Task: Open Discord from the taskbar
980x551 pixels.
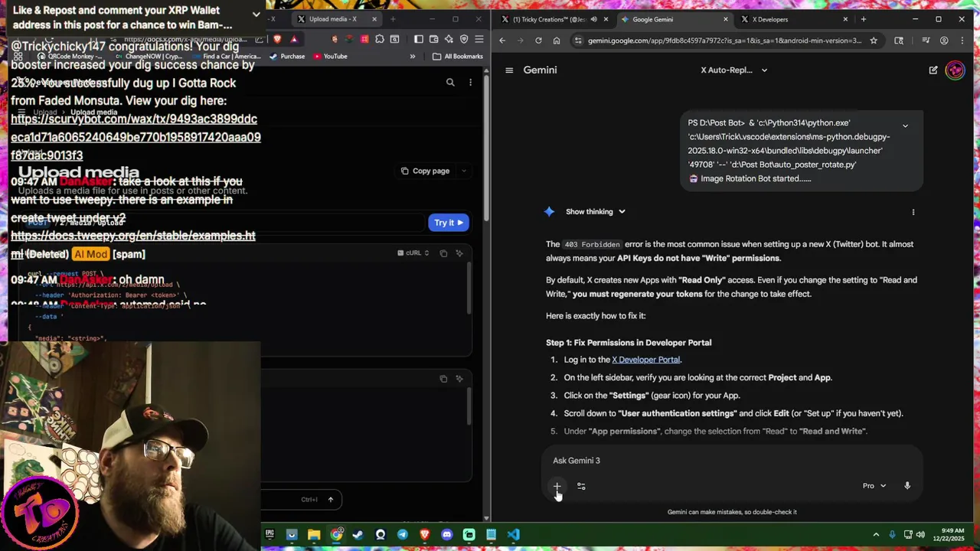Action: click(x=447, y=534)
